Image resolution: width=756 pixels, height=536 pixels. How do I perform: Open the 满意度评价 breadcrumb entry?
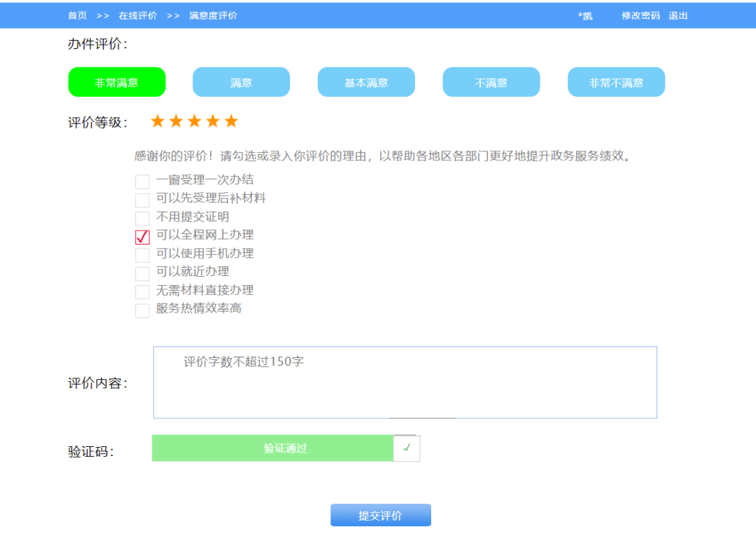tap(212, 15)
